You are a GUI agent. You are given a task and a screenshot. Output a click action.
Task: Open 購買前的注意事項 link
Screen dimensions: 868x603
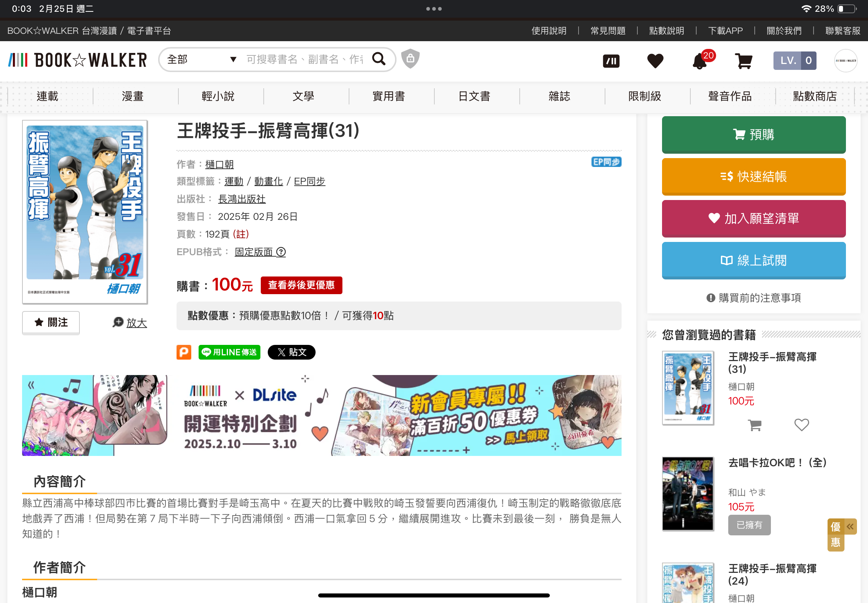754,298
